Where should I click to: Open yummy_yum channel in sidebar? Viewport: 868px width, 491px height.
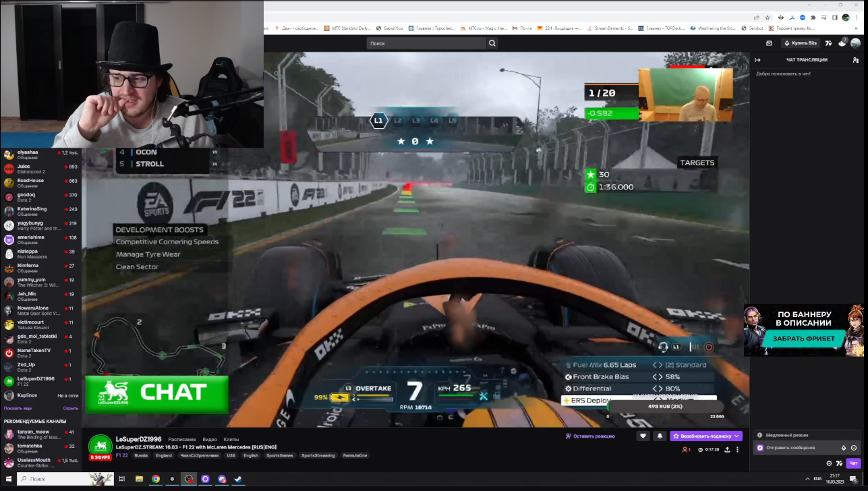pos(41,282)
